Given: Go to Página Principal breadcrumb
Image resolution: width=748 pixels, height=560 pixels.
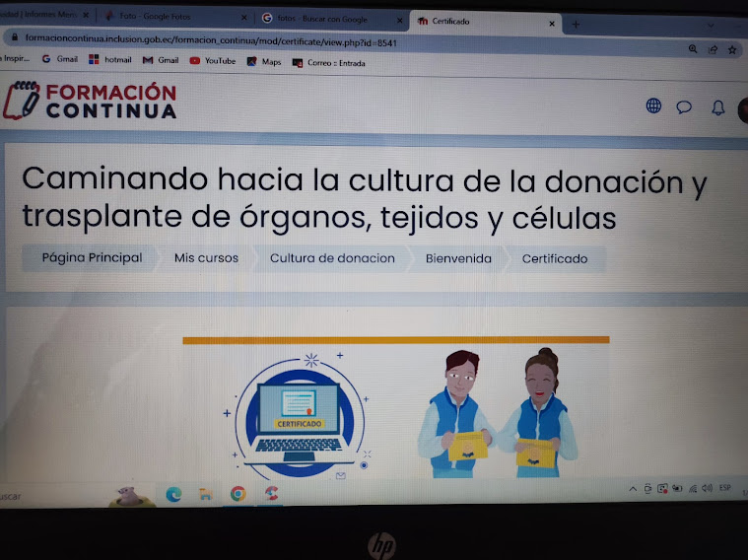Looking at the screenshot, I should click(x=92, y=258).
